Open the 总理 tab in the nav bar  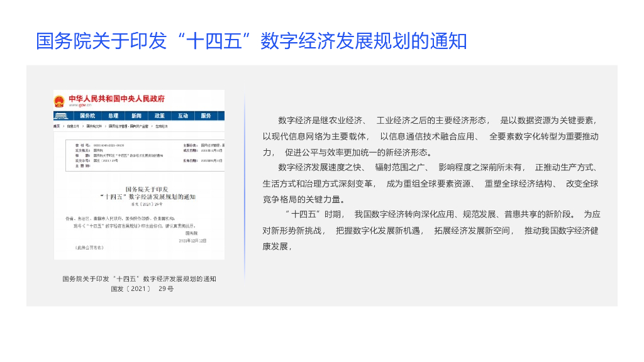(x=113, y=116)
